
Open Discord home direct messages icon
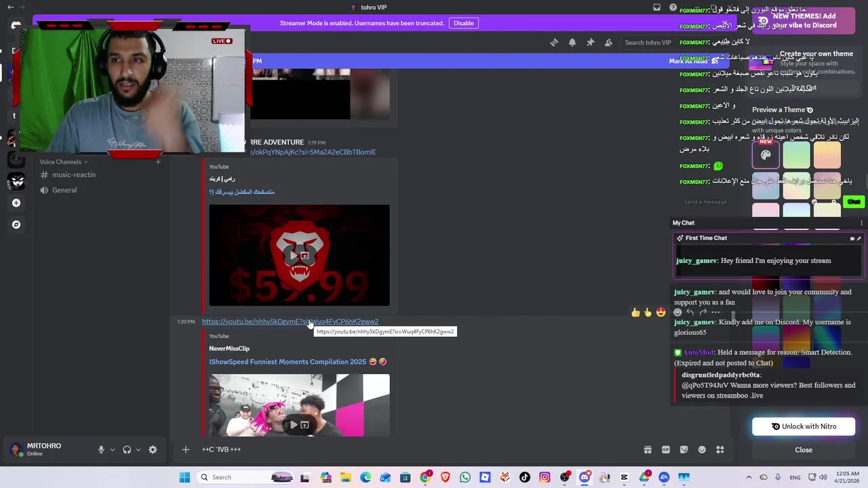(x=16, y=25)
